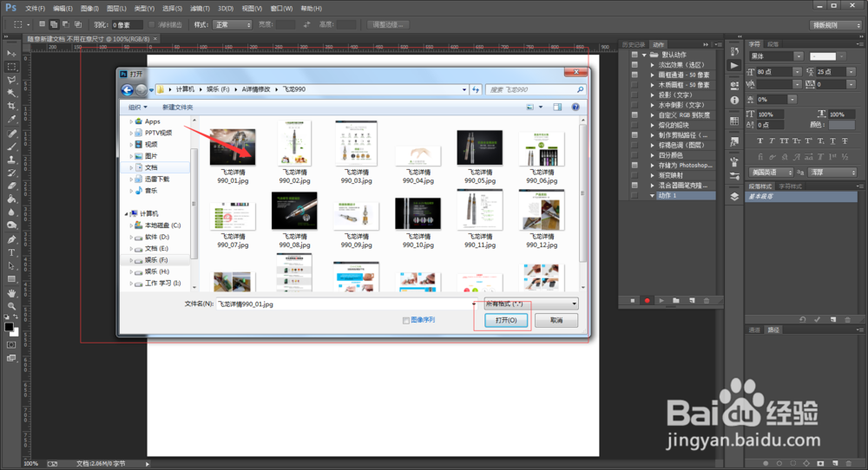The image size is (868, 470).
Task: Click the text 颜色 swatch in Character panel
Action: click(841, 125)
